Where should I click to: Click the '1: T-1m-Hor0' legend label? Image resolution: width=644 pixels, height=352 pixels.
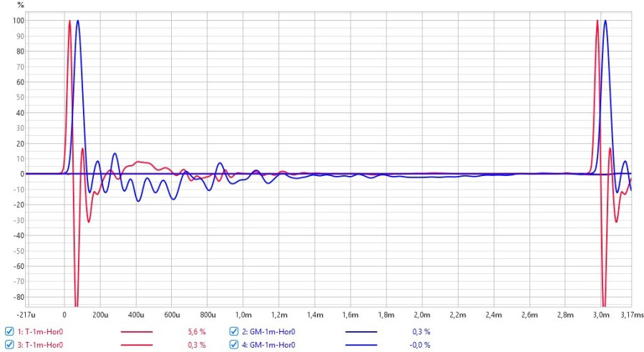click(40, 332)
